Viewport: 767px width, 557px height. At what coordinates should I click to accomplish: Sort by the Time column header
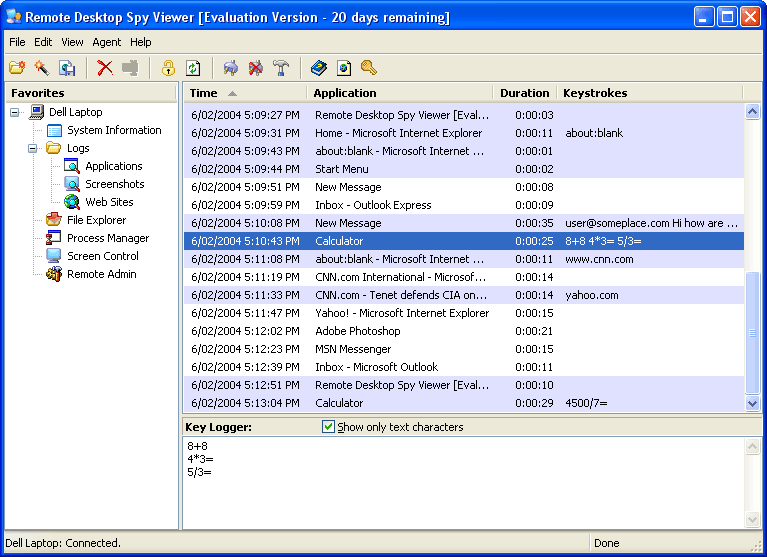[245, 93]
